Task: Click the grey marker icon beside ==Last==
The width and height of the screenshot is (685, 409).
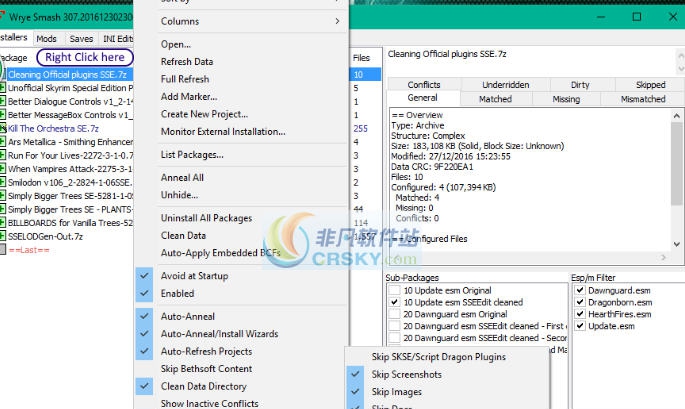Action: tap(2, 250)
